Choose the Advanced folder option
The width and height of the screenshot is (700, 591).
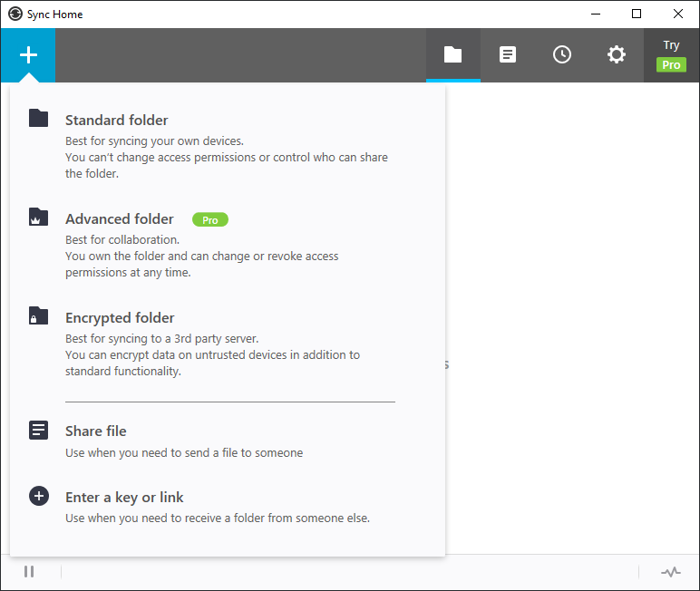tap(120, 219)
